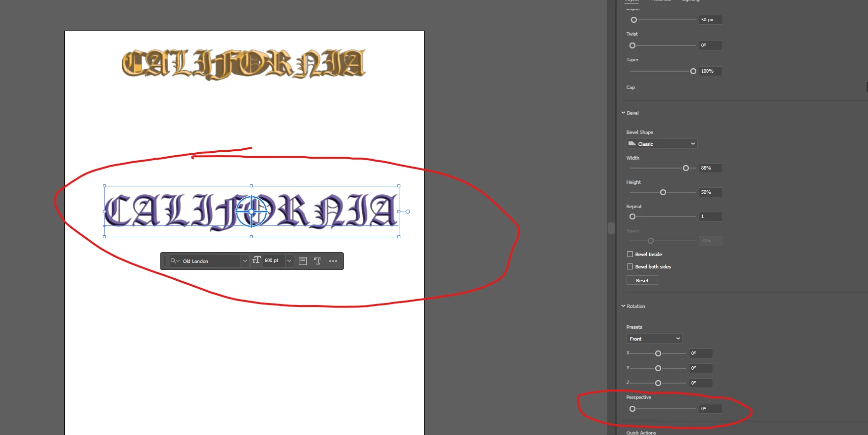
Task: Click the X rotation slider handle
Action: coord(658,353)
